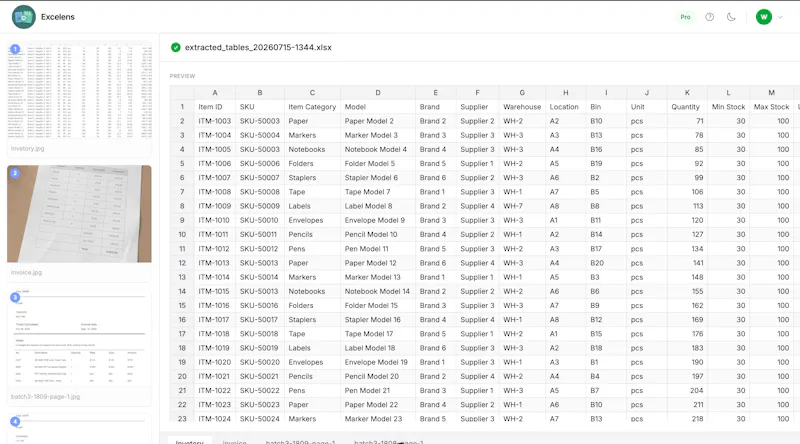The width and height of the screenshot is (800, 444).
Task: Click the batch3-1809-page-1.jpg file label
Action: 45,397
